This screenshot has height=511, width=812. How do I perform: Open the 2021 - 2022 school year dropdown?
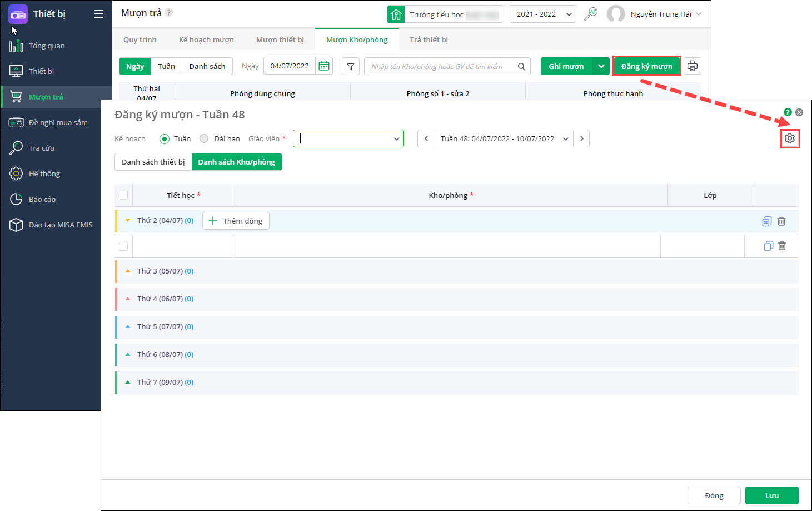[x=543, y=14]
